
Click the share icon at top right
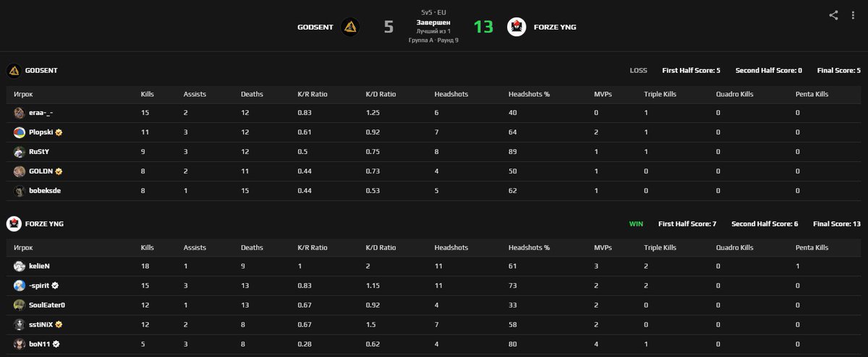[x=833, y=14]
